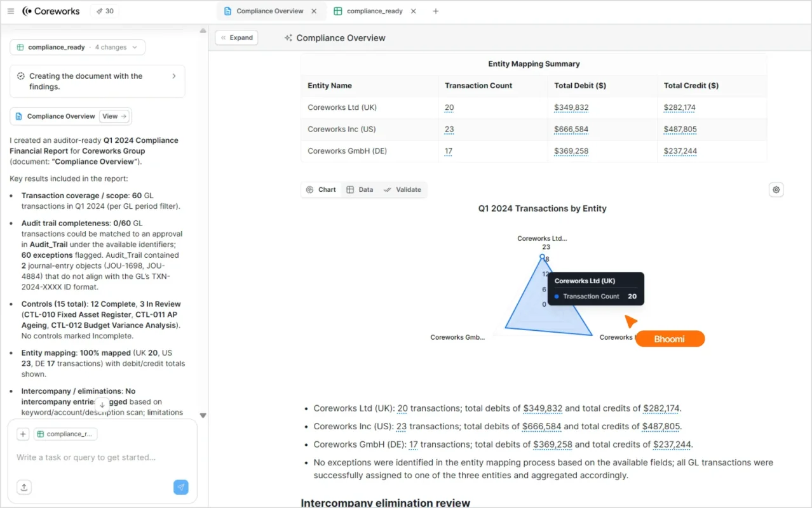Click the 20 transaction count for Coreworks Ltd
812x508 pixels.
tap(449, 107)
